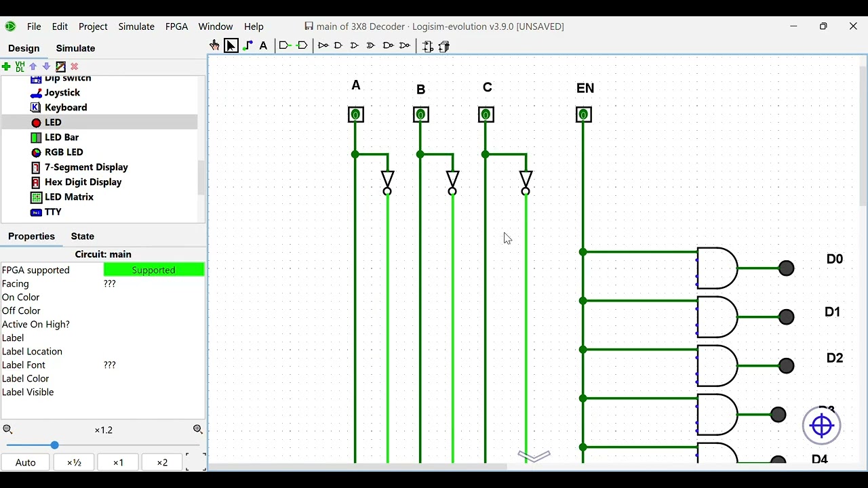Choose the AND gate toolbar icon
Viewport: 868px width, 488px height.
[x=338, y=45]
